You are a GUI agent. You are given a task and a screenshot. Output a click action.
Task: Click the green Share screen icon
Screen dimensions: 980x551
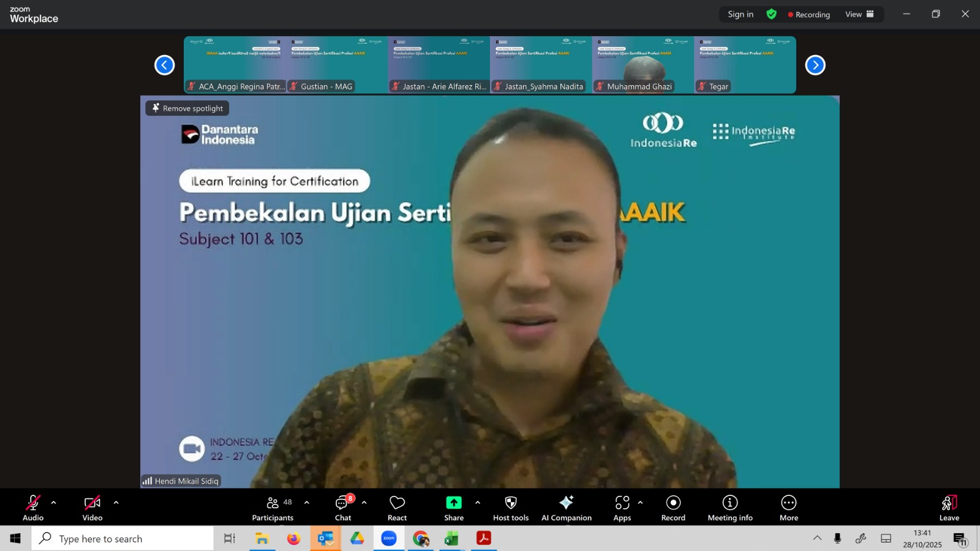(x=453, y=503)
